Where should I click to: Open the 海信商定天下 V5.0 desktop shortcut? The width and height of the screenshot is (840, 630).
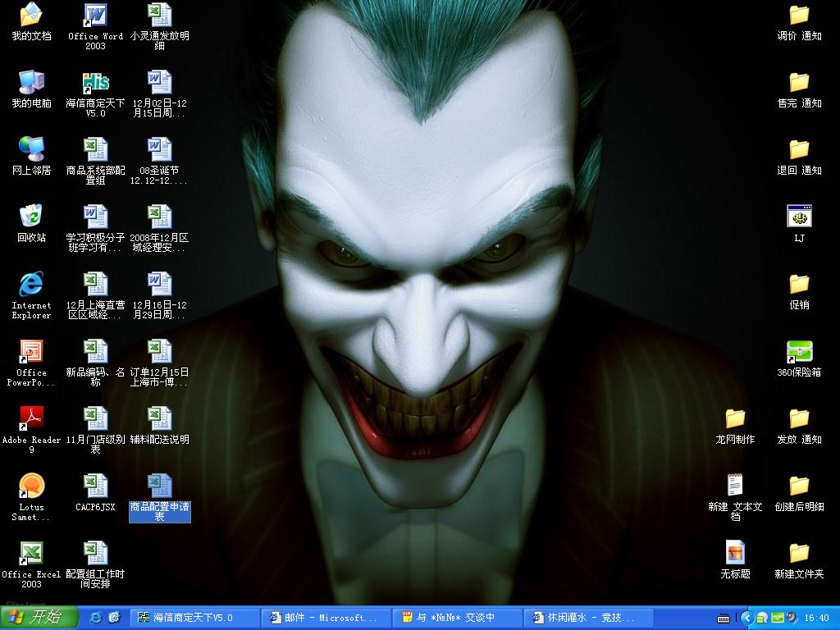[x=95, y=83]
